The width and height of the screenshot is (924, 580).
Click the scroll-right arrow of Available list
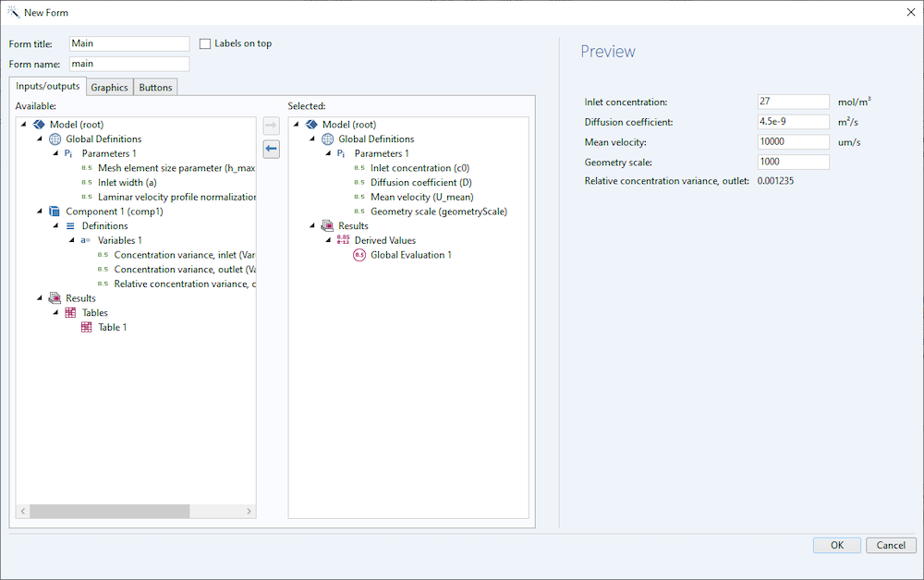point(249,511)
